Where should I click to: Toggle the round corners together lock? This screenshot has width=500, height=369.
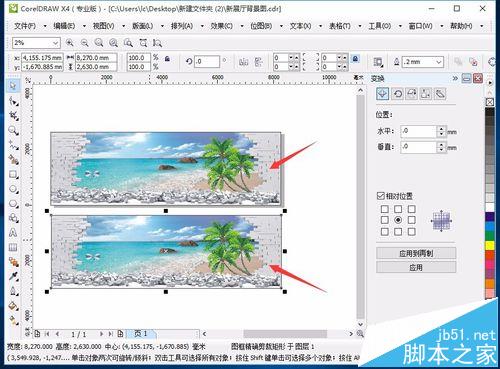(356, 59)
